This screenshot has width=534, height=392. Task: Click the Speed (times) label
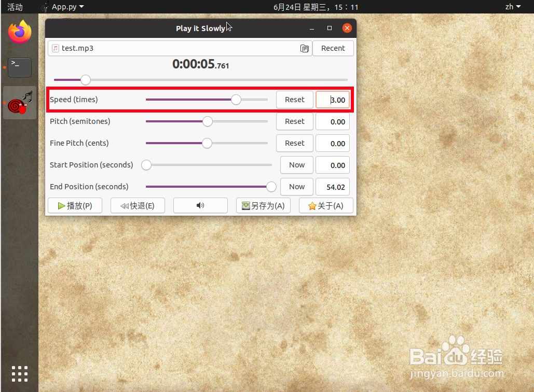click(x=74, y=100)
